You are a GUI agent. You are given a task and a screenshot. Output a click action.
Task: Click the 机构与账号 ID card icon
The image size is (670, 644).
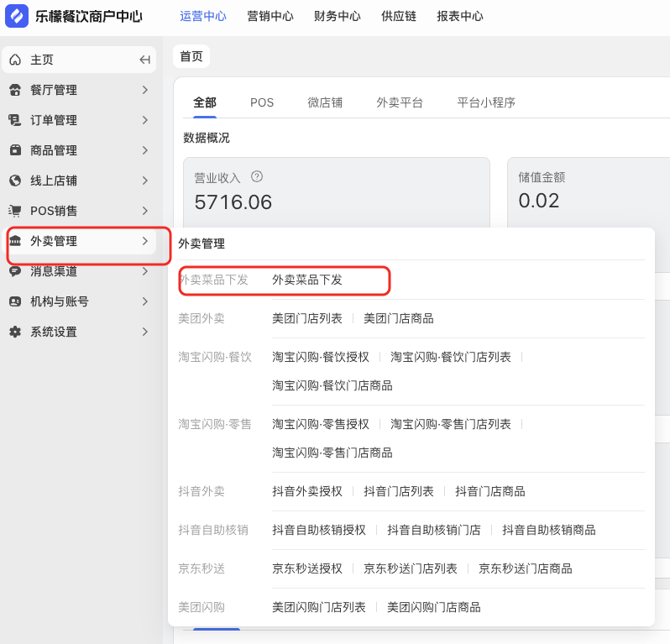(x=15, y=301)
